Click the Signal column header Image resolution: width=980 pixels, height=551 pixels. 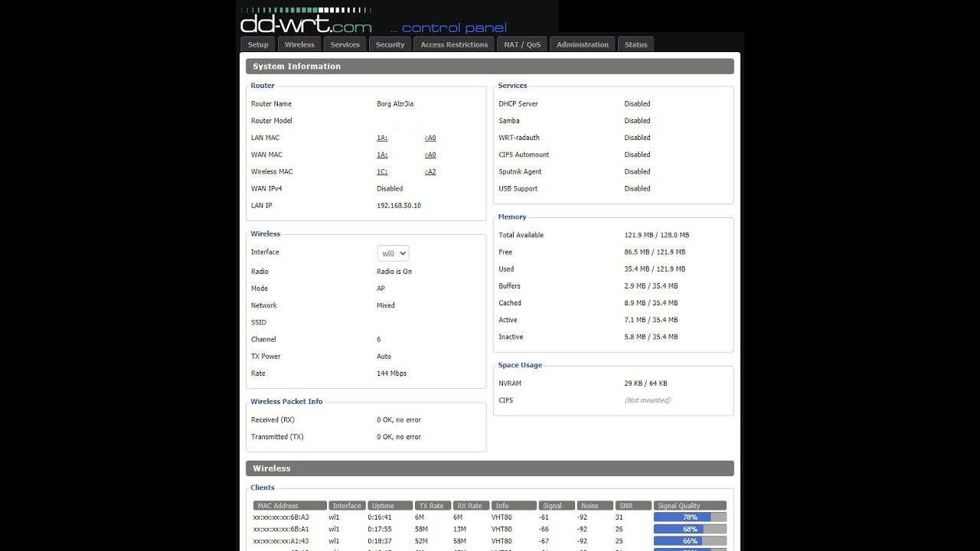pyautogui.click(x=557, y=506)
